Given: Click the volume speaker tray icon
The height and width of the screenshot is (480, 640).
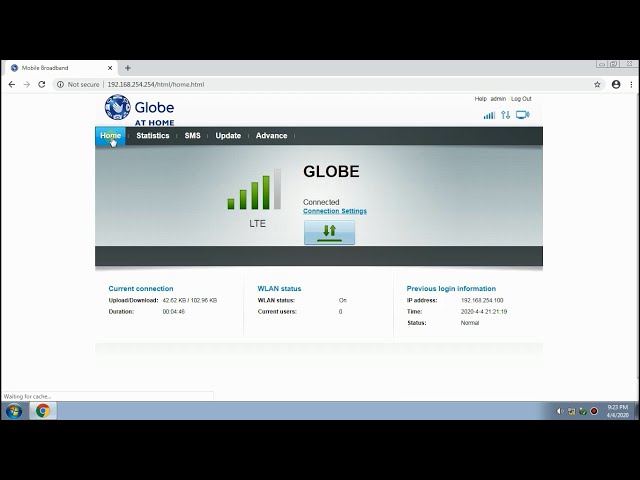Looking at the screenshot, I should click(x=560, y=411).
